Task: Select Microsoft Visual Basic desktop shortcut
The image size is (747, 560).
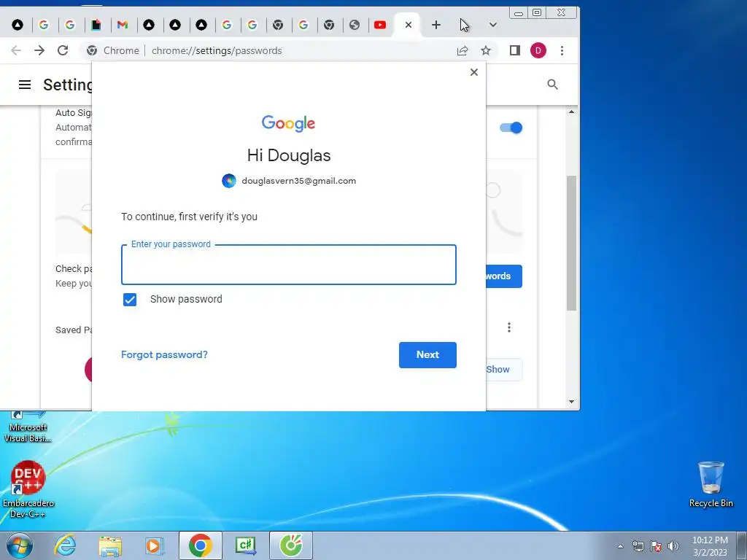Action: tap(28, 427)
